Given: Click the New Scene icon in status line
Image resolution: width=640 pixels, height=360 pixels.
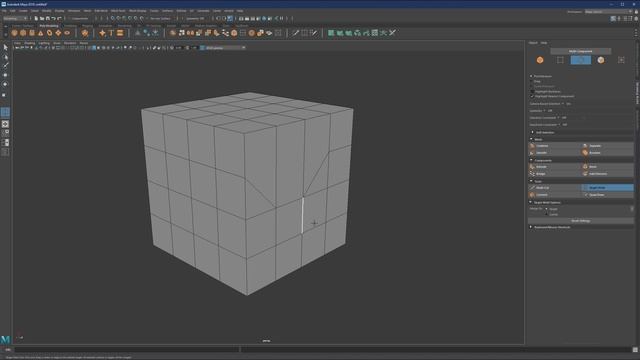Looking at the screenshot, I should coord(36,18).
